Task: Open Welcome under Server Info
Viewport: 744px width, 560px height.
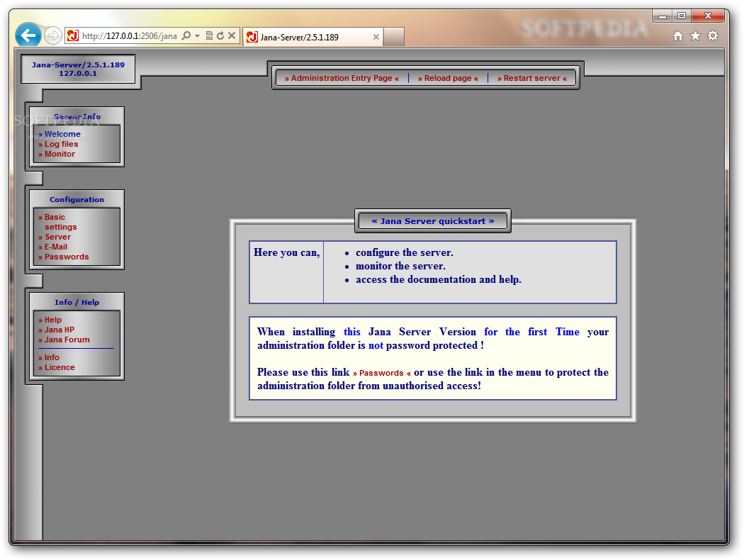Action: pos(60,134)
